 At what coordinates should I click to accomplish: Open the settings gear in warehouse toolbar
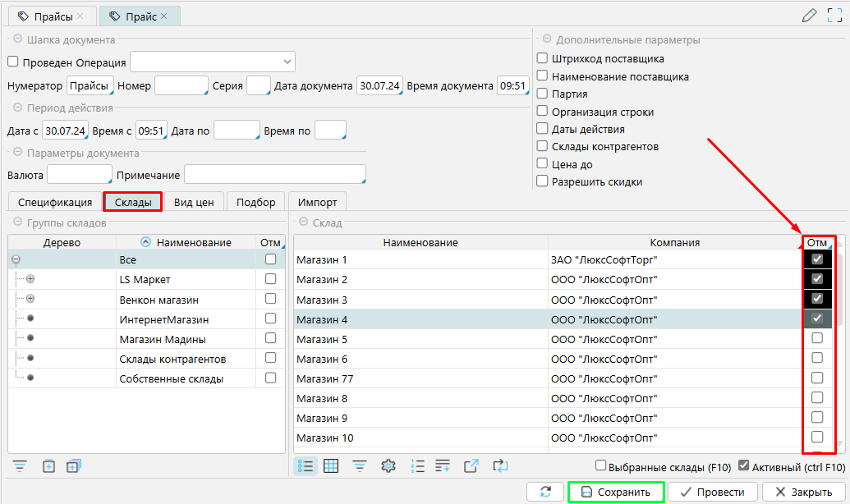coord(388,465)
